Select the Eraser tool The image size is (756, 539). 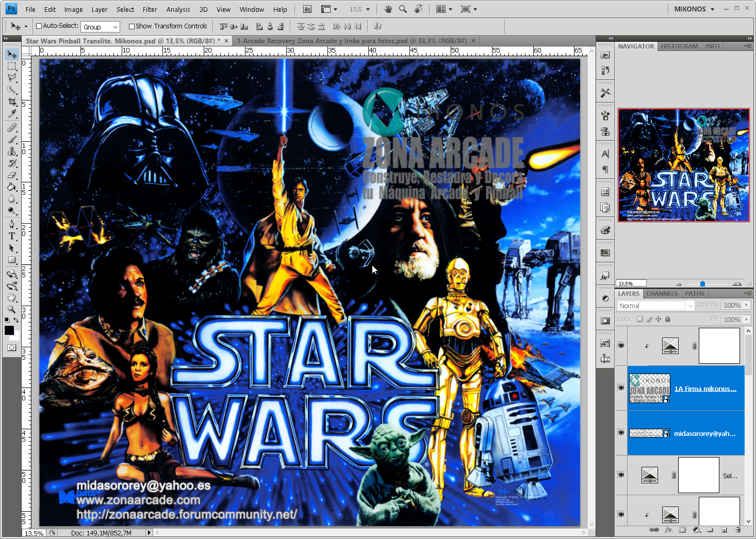[x=12, y=175]
